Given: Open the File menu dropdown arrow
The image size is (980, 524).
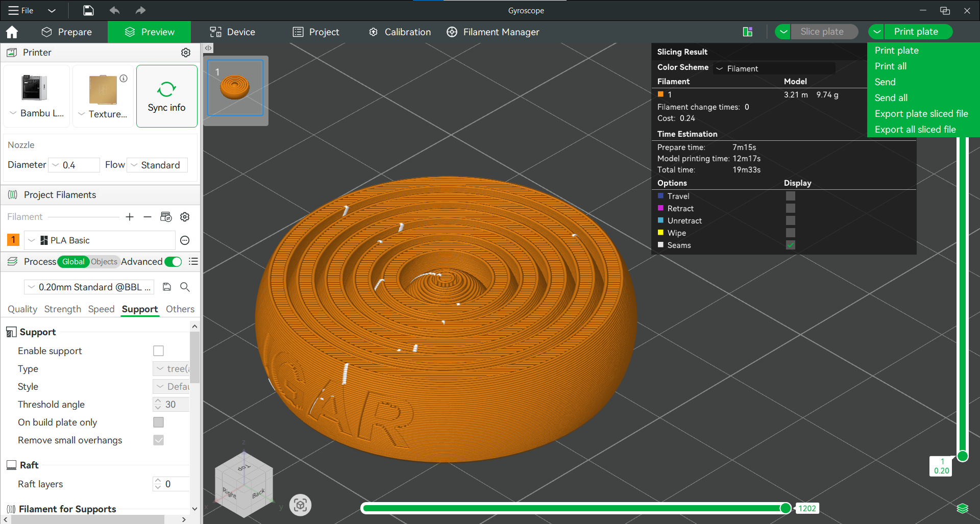Looking at the screenshot, I should 52,10.
